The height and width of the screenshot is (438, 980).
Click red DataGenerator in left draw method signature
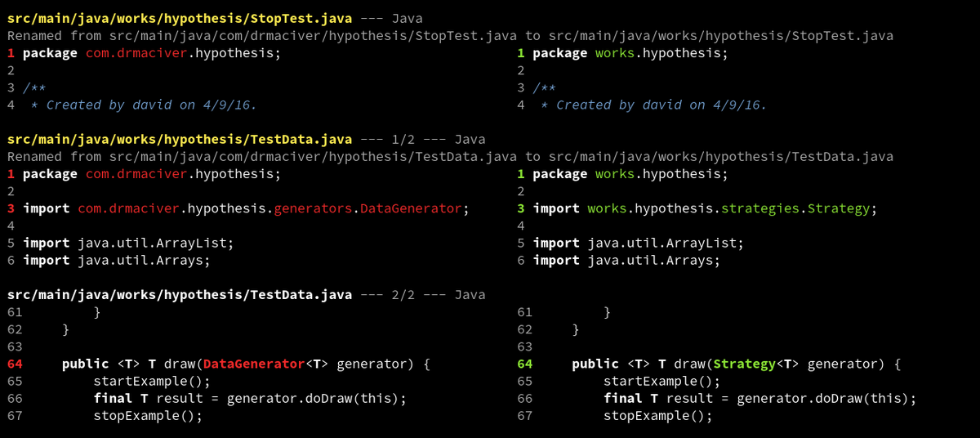[x=252, y=364]
